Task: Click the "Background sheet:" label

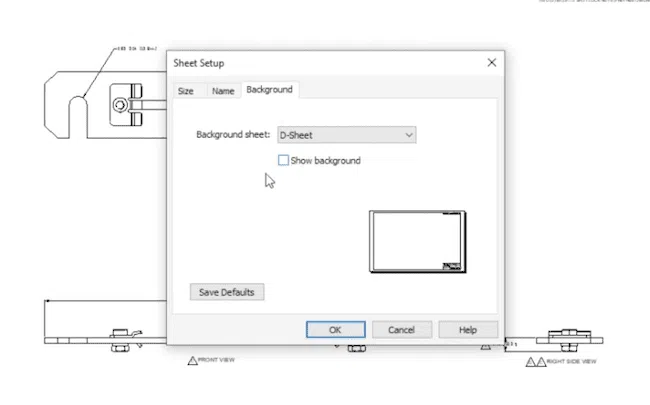Action: click(x=233, y=135)
